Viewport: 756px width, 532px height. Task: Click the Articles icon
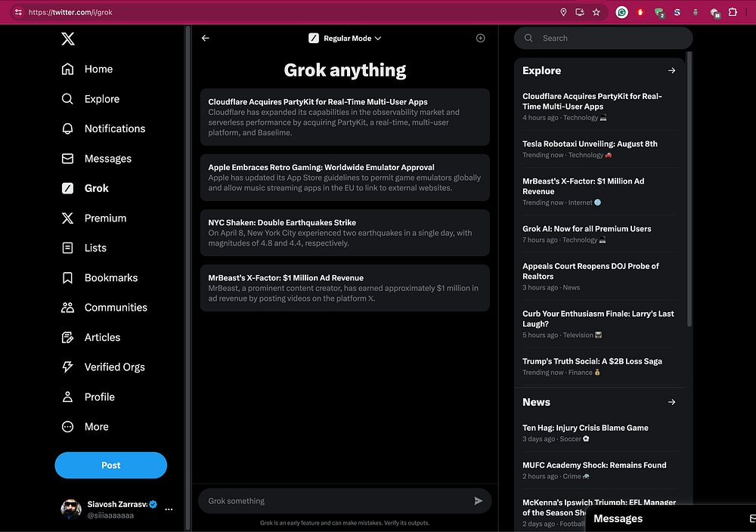coord(67,337)
